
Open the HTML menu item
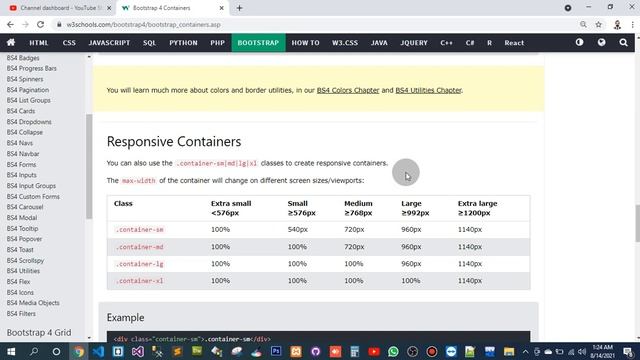click(39, 42)
